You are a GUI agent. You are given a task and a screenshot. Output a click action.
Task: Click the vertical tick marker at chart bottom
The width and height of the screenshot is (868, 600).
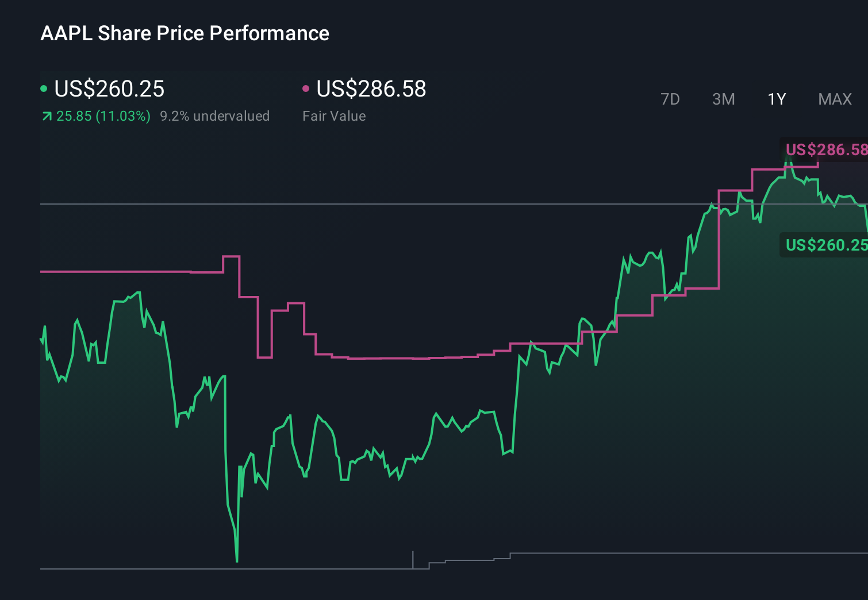413,559
